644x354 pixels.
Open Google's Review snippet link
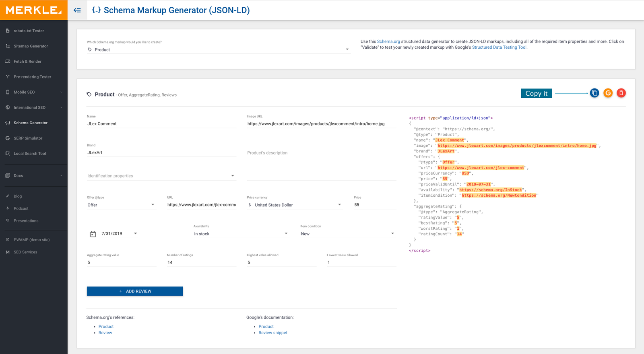point(273,333)
